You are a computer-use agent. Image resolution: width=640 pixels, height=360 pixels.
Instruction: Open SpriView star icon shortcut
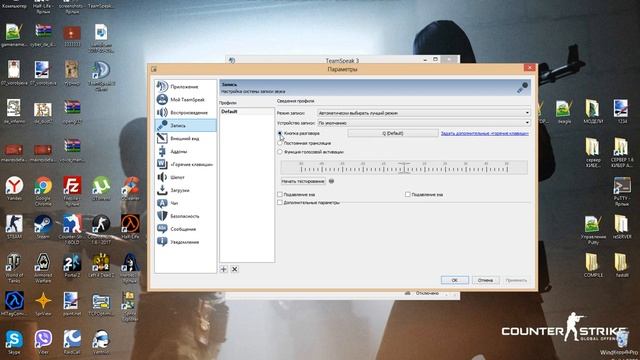(43, 304)
